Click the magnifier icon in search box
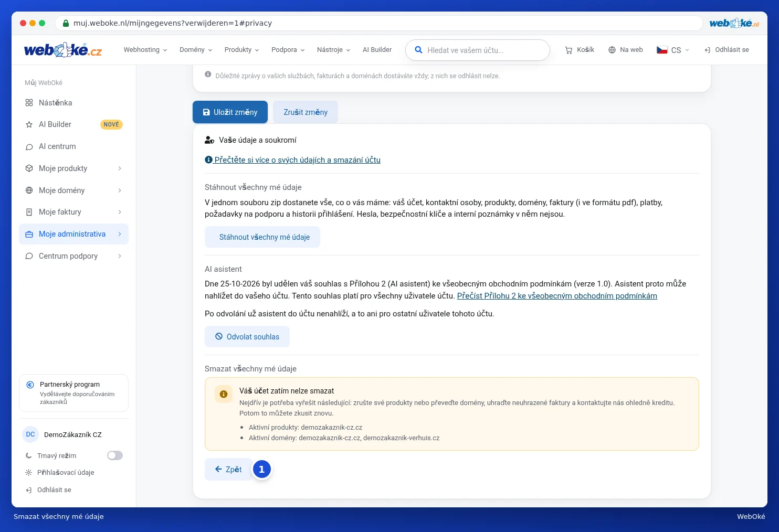Screen dimensions: 779x532 418,50
